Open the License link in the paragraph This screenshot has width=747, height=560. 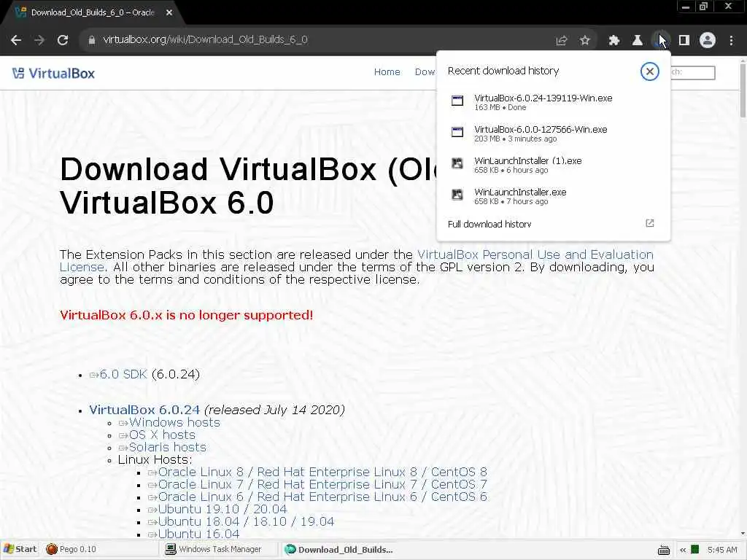pyautogui.click(x=82, y=267)
